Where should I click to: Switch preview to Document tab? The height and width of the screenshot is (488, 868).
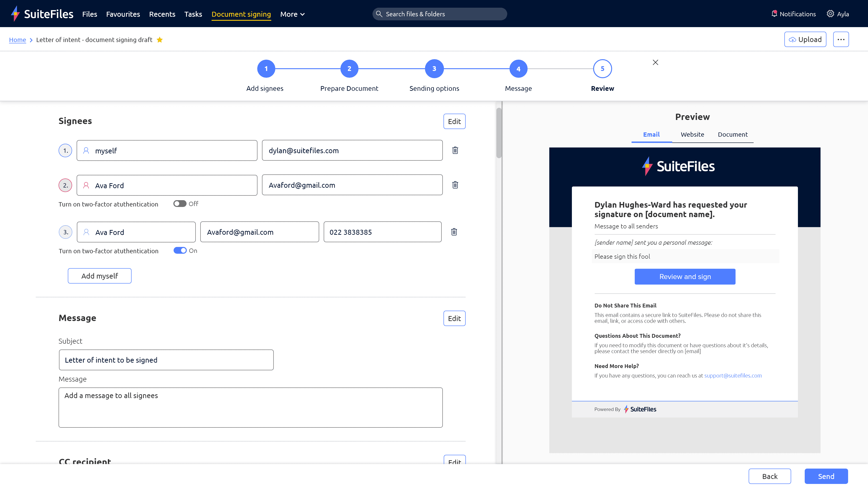(733, 134)
